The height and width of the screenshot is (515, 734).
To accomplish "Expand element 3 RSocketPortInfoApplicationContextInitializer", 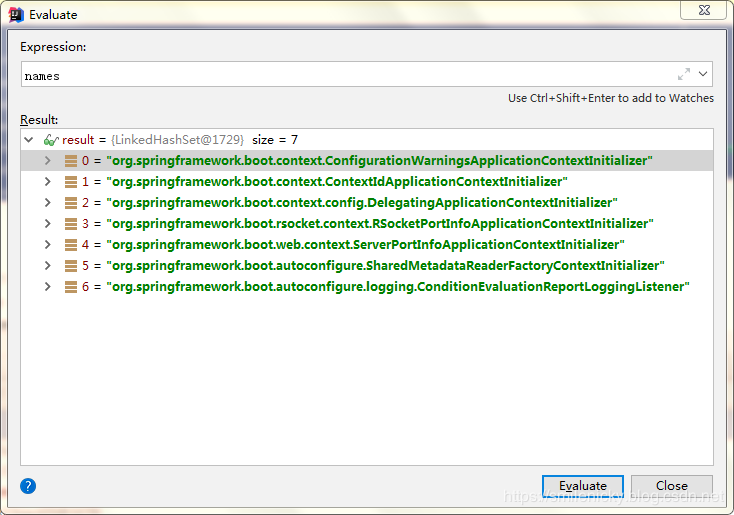I will pyautogui.click(x=47, y=224).
